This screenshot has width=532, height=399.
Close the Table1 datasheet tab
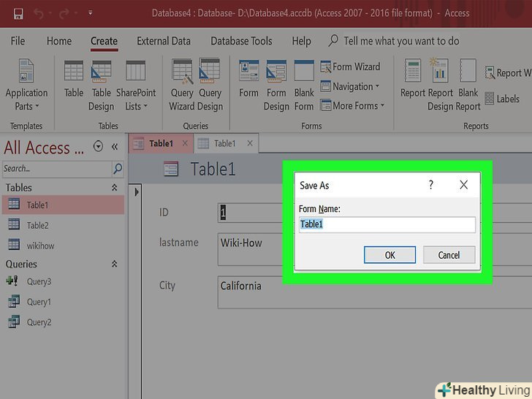coord(250,143)
